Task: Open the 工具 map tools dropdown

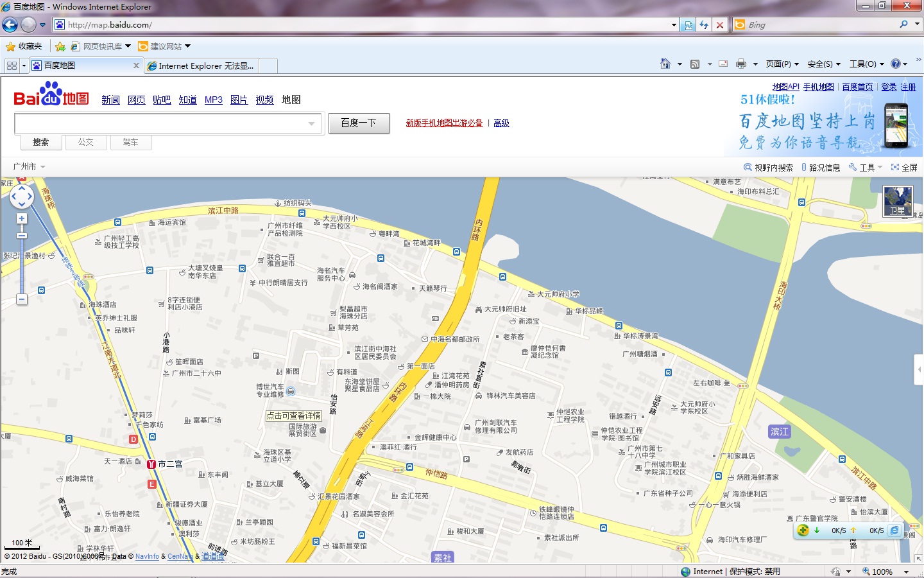Action: click(x=866, y=168)
